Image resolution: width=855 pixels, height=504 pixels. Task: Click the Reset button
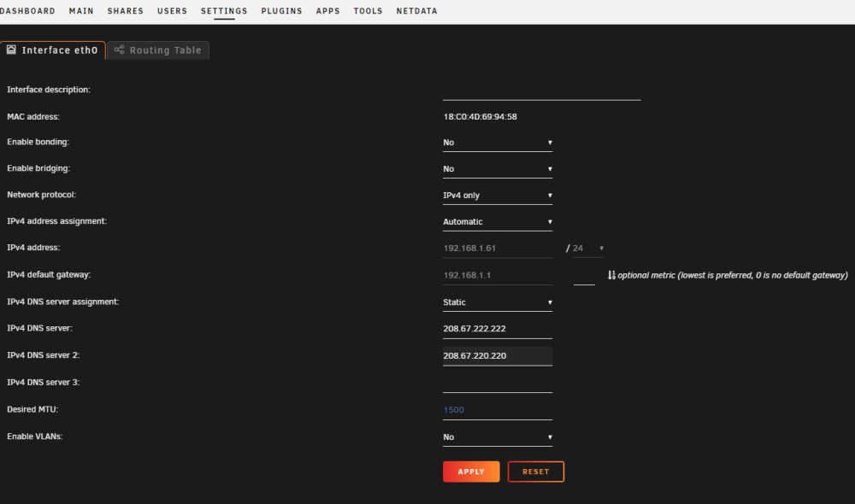click(535, 472)
